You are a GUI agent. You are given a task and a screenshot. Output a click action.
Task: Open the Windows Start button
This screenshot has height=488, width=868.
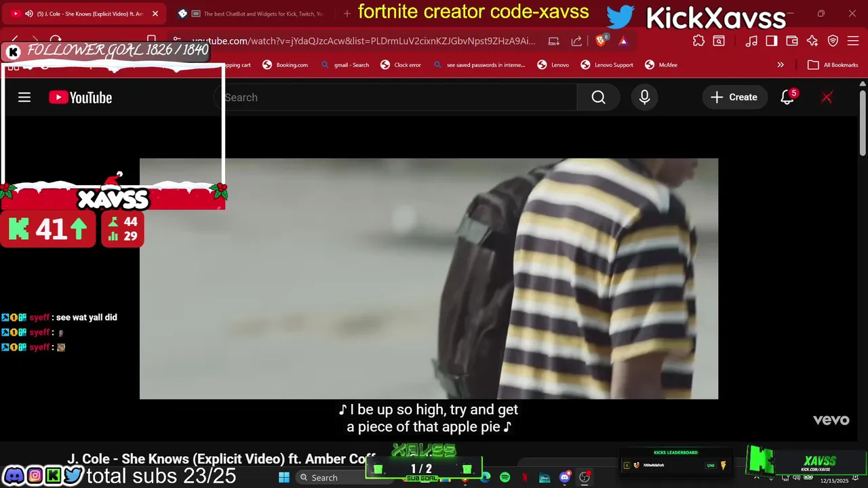point(284,477)
